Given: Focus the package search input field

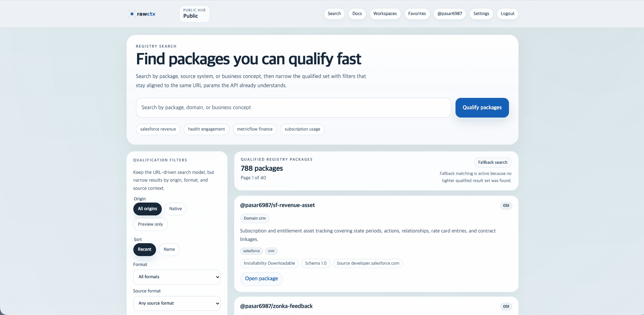Looking at the screenshot, I should (x=293, y=108).
